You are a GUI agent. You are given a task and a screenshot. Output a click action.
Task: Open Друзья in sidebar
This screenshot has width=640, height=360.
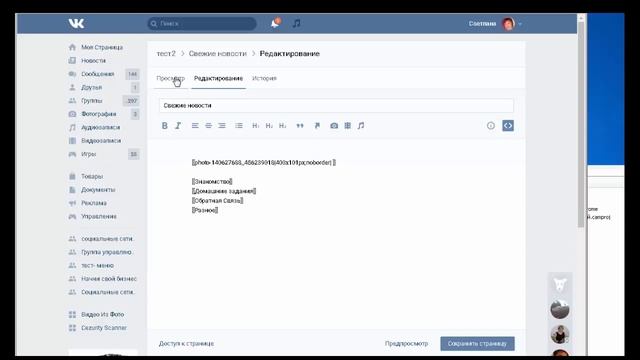tap(91, 87)
